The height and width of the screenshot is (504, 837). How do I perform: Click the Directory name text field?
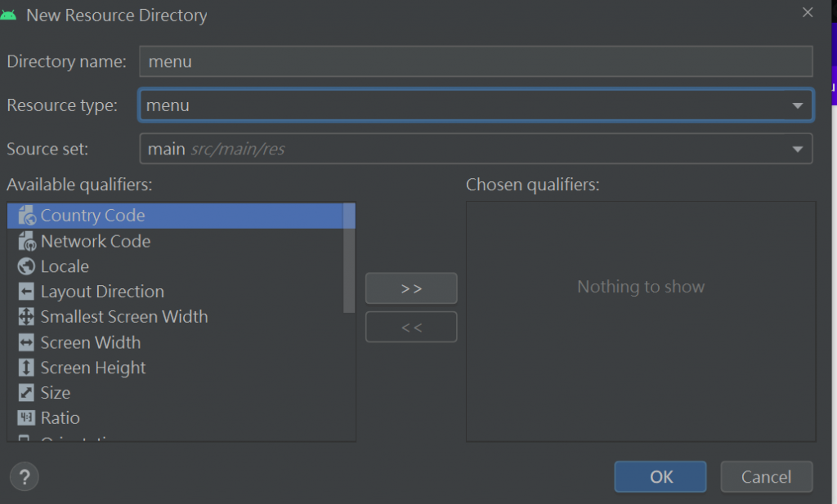point(476,61)
